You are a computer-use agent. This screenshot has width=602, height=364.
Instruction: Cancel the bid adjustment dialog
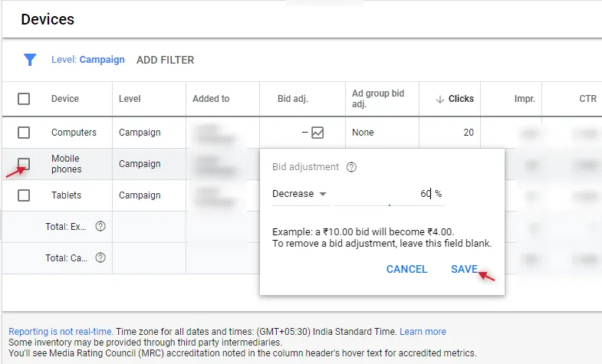[406, 269]
